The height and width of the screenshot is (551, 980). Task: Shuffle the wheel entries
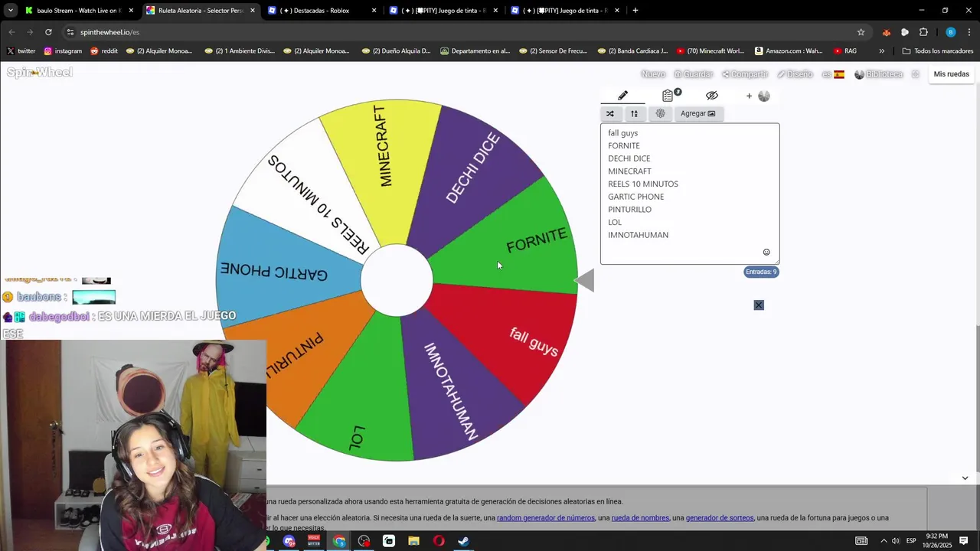pos(610,113)
